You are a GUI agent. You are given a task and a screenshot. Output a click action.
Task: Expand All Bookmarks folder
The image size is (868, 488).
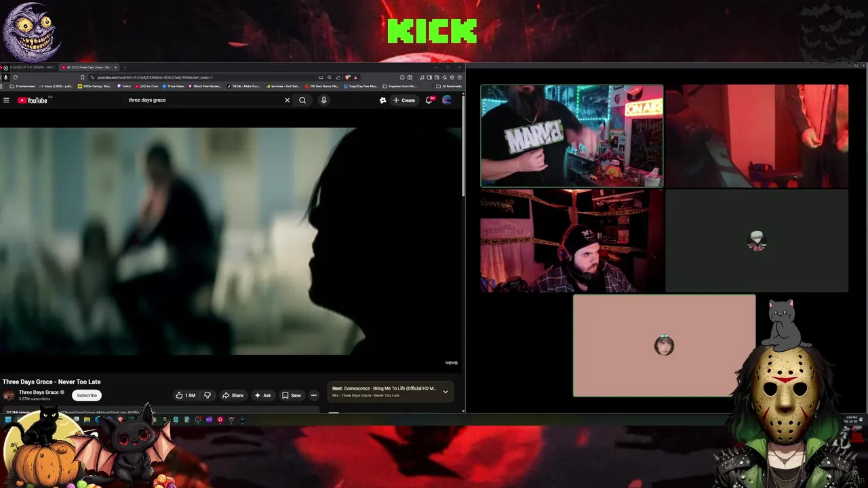click(x=449, y=86)
